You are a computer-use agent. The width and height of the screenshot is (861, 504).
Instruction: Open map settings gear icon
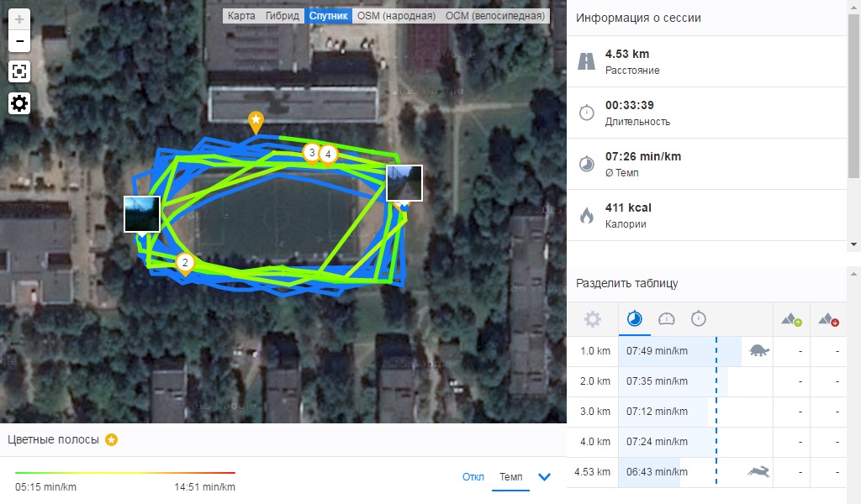pyautogui.click(x=19, y=103)
